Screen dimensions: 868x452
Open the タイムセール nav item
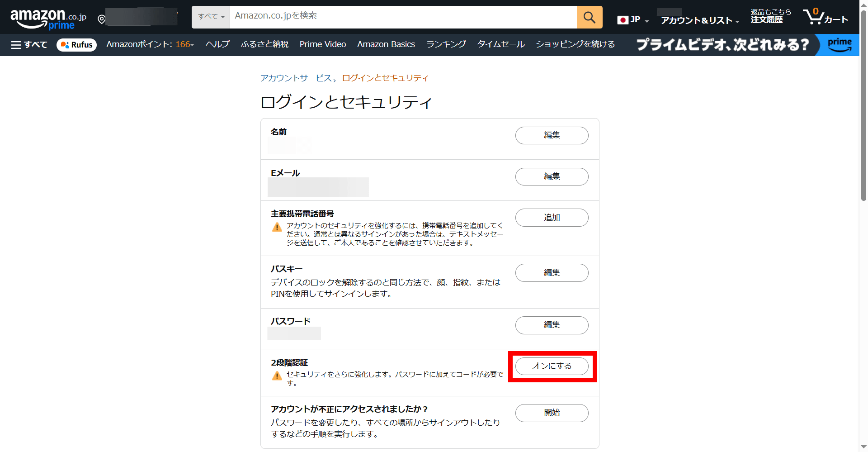(500, 44)
